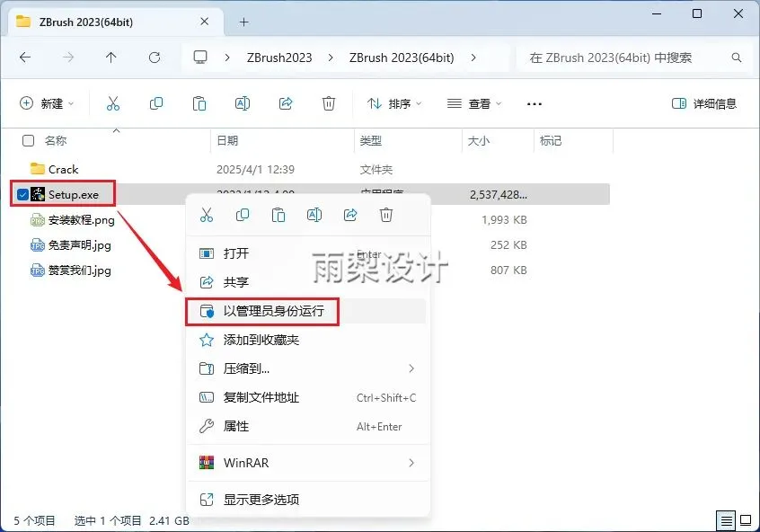Viewport: 760px width, 532px height.
Task: Open a new tab with the plus button
Action: point(243,22)
